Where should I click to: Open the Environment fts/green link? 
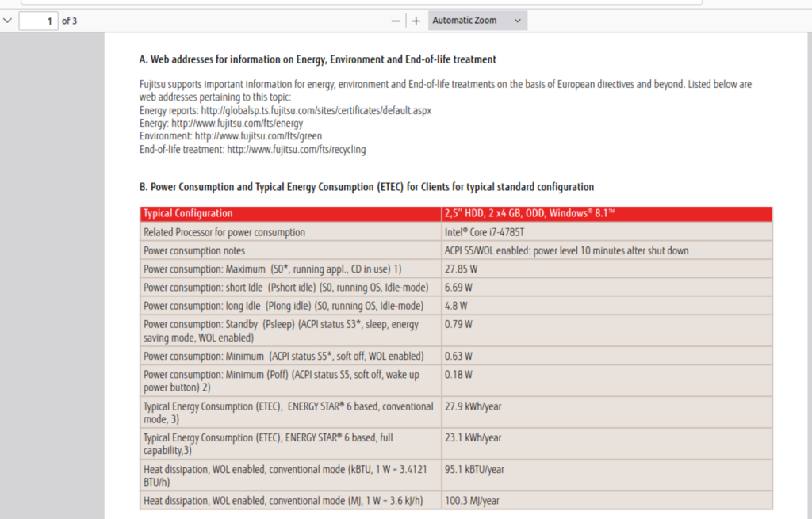[258, 136]
